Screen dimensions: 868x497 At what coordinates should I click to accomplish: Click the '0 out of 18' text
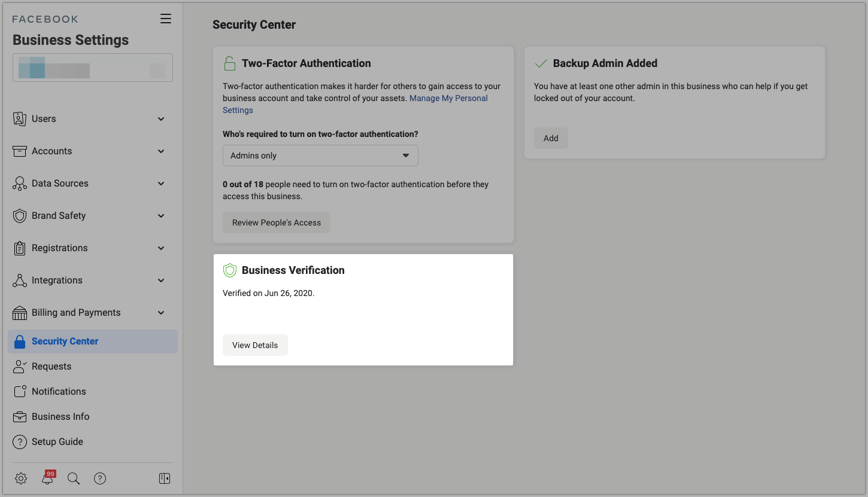click(243, 184)
